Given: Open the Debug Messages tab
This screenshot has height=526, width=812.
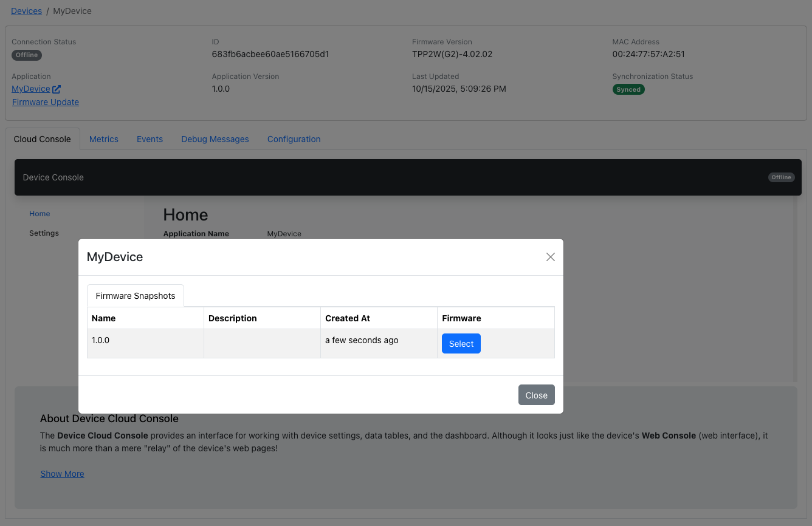Looking at the screenshot, I should (215, 139).
